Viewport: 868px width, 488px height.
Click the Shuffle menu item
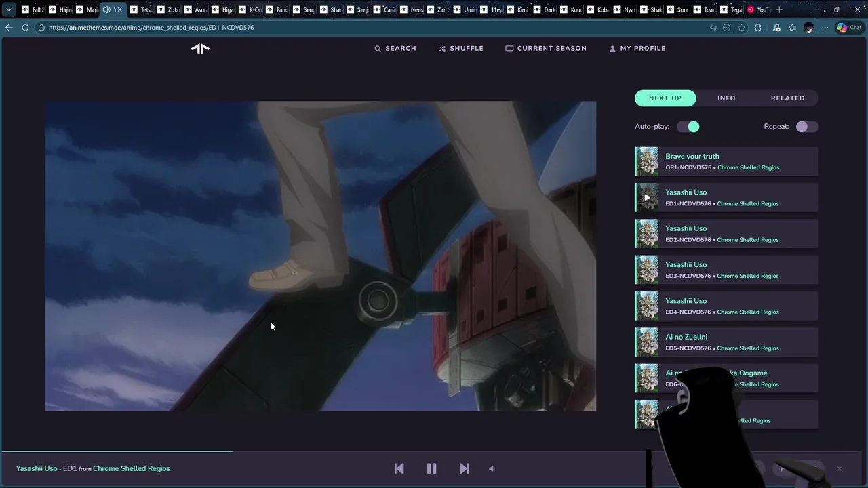460,49
